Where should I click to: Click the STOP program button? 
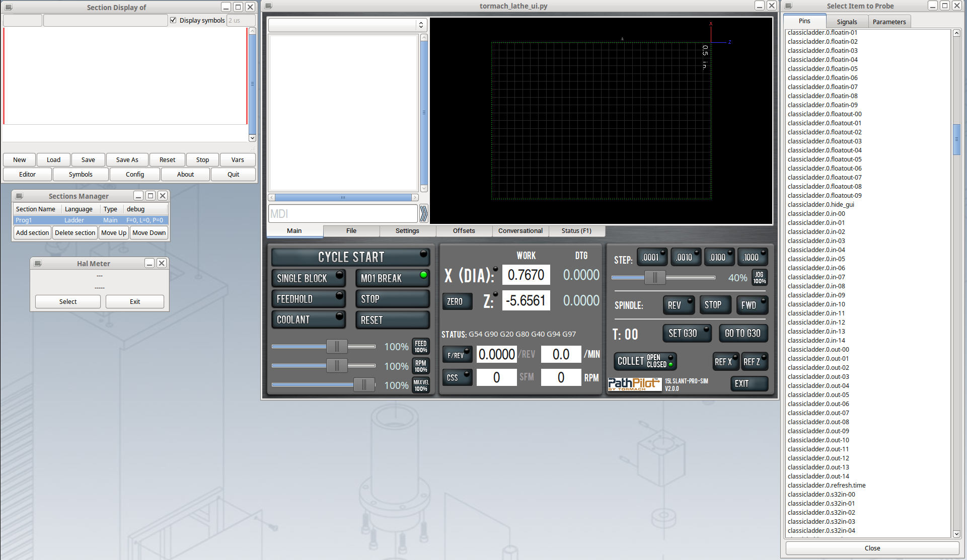coord(392,299)
